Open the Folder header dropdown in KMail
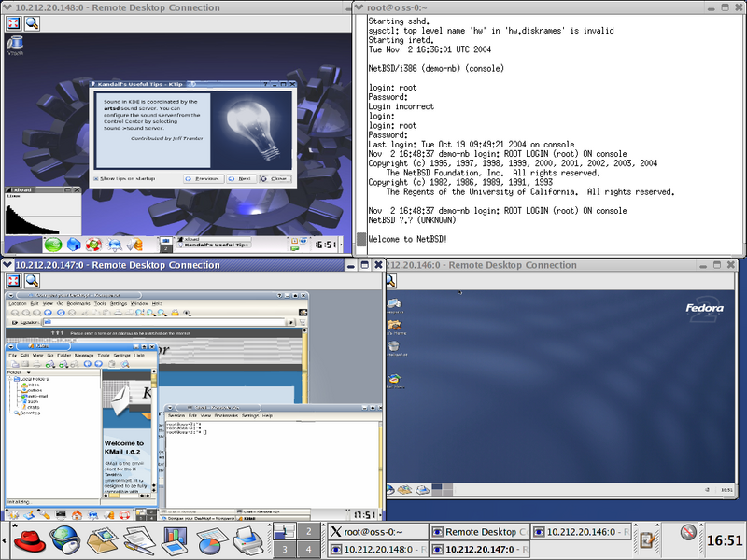The image size is (747, 560). coord(28,371)
